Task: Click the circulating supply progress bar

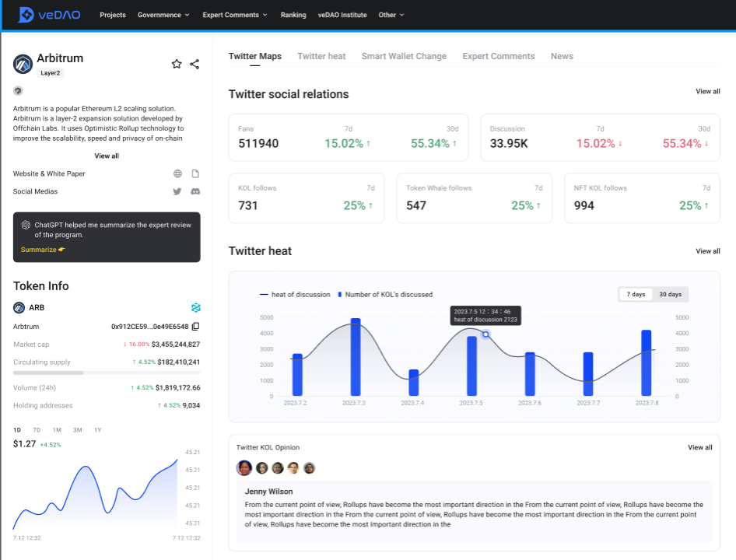Action: click(107, 373)
